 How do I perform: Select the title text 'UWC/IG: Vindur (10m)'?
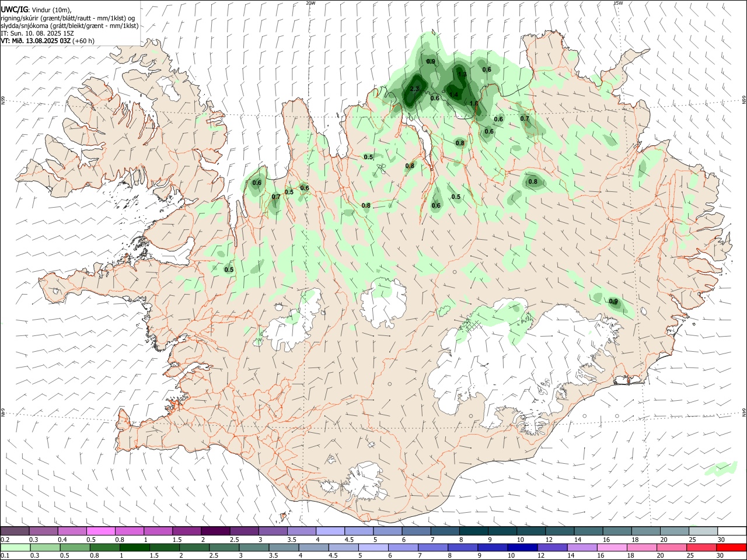click(36, 10)
